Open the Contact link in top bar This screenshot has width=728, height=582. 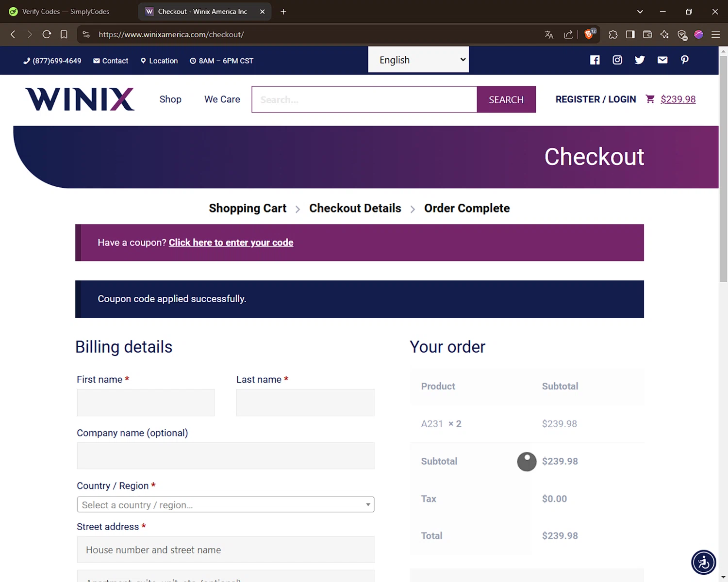click(x=111, y=61)
